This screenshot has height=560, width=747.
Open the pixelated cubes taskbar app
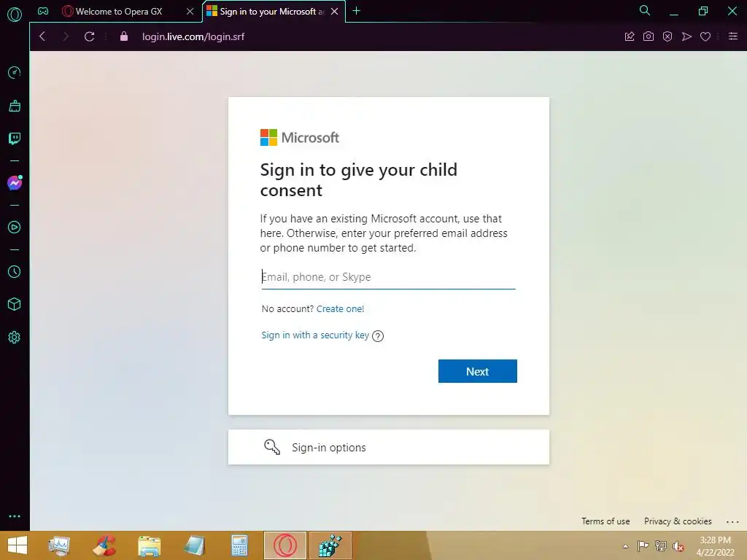tap(330, 545)
